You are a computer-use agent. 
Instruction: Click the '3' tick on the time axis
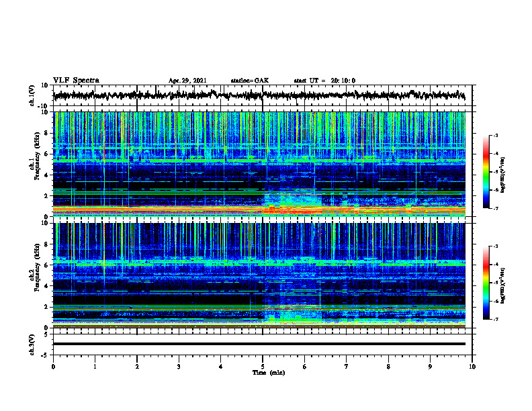point(179,367)
